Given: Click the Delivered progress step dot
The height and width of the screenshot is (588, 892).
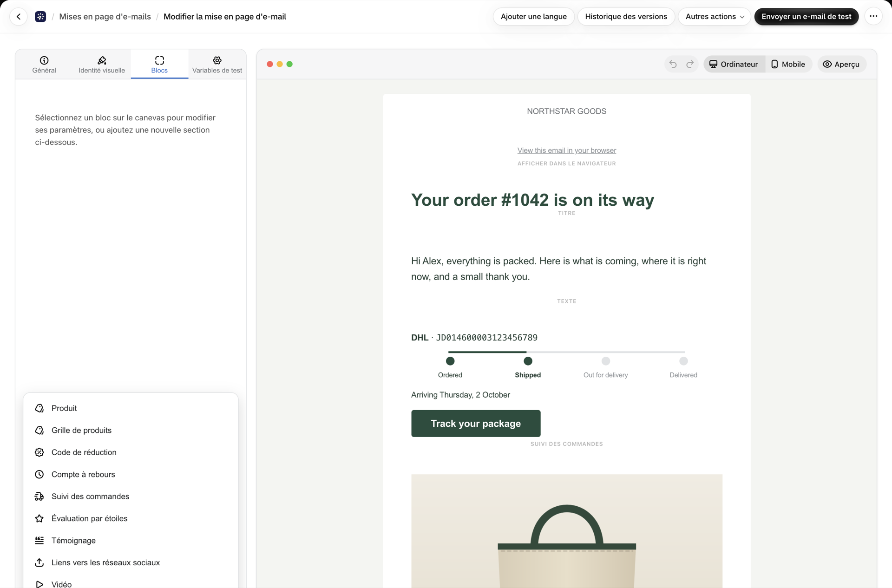Looking at the screenshot, I should tap(683, 361).
